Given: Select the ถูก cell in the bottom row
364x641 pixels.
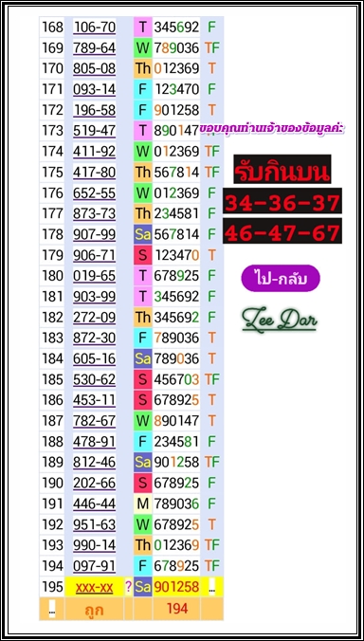Looking at the screenshot, I should coord(94,610).
